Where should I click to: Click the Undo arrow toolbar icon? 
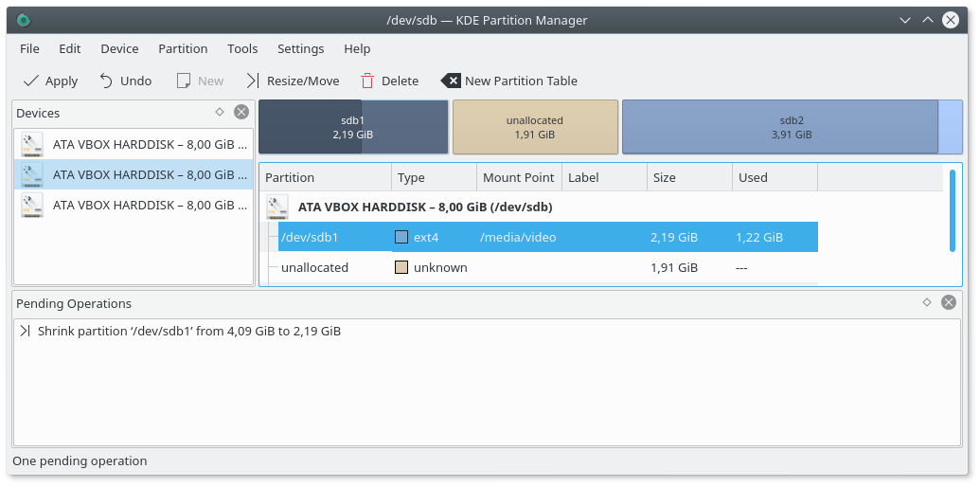pyautogui.click(x=106, y=81)
